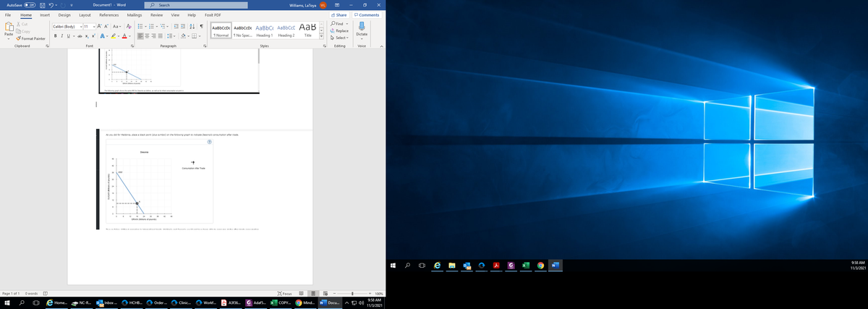
Task: Toggle Italic formatting
Action: (x=62, y=35)
